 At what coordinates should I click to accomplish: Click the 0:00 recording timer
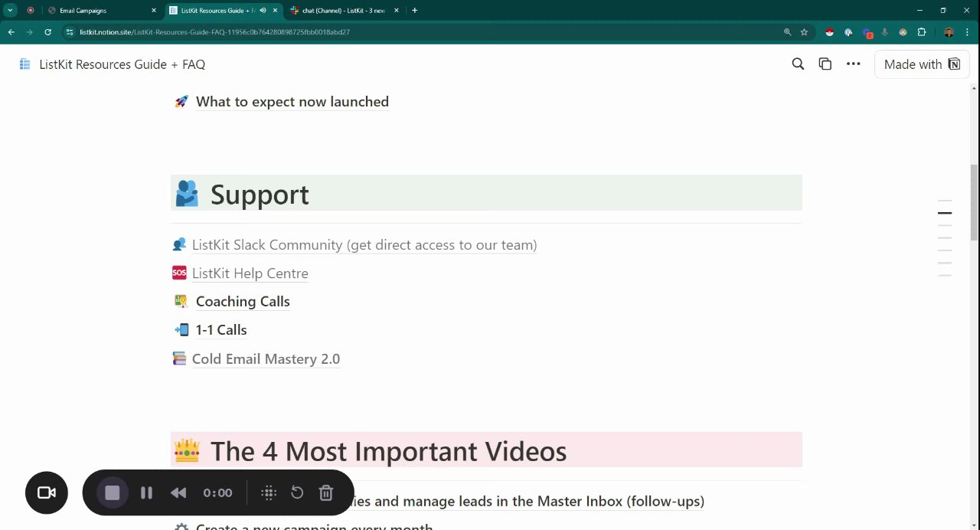(217, 493)
